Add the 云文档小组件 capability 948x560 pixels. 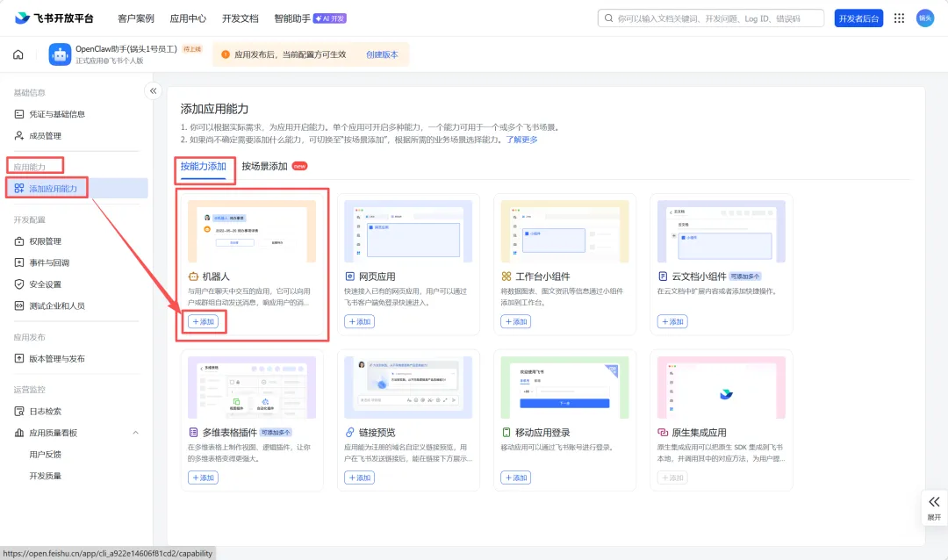pyautogui.click(x=672, y=321)
